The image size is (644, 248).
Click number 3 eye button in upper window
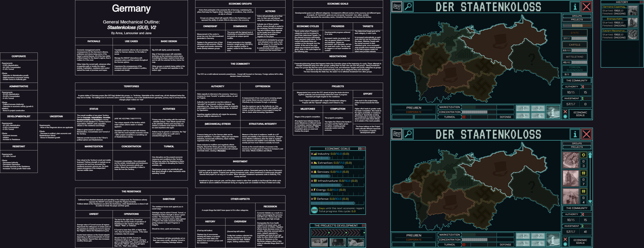click(x=523, y=116)
